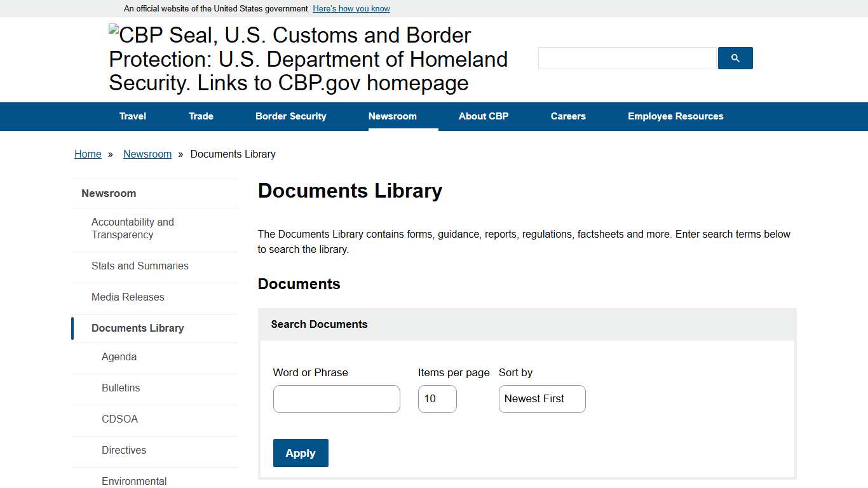
Task: Click the search magnifying glass icon
Action: click(735, 58)
